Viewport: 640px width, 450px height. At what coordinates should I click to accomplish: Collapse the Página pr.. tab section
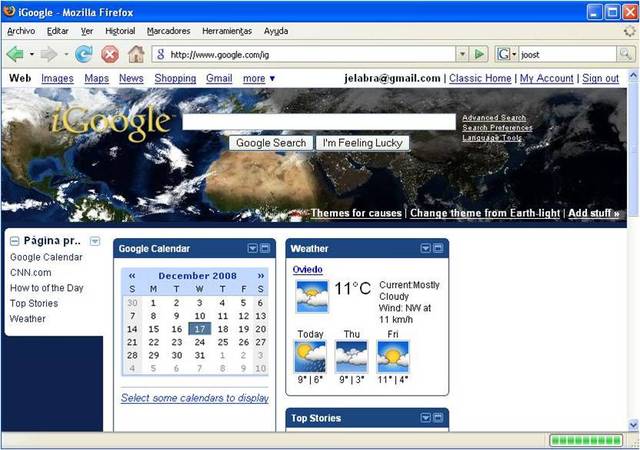tap(14, 241)
